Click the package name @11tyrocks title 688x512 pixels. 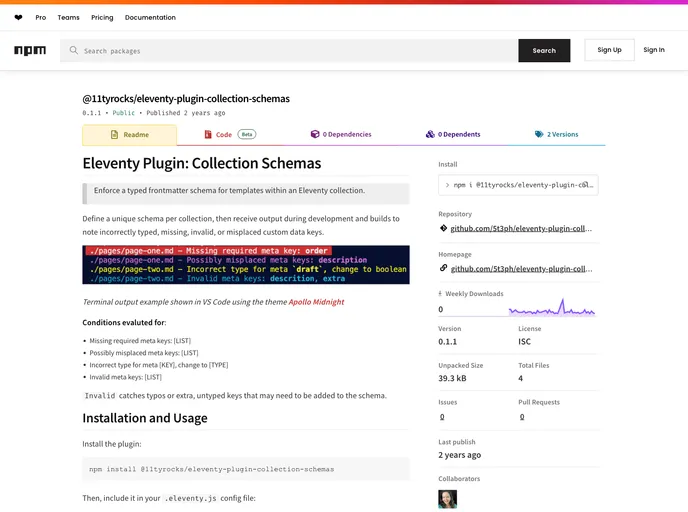click(186, 99)
